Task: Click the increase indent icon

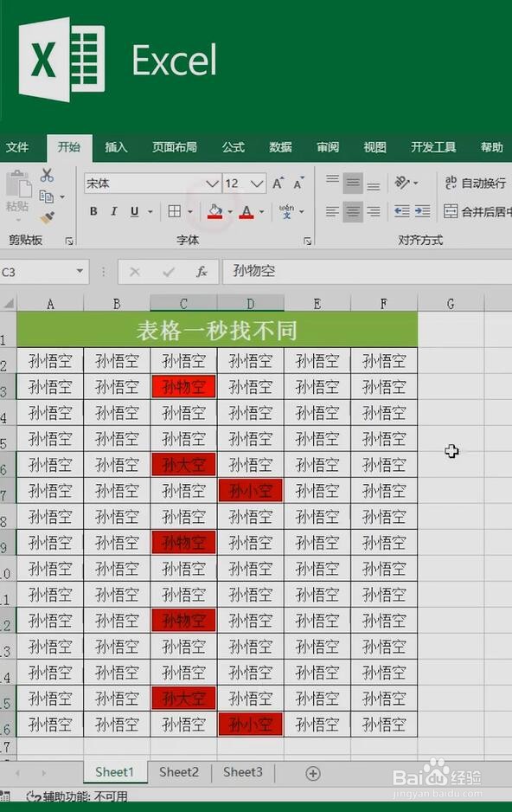Action: click(x=423, y=211)
